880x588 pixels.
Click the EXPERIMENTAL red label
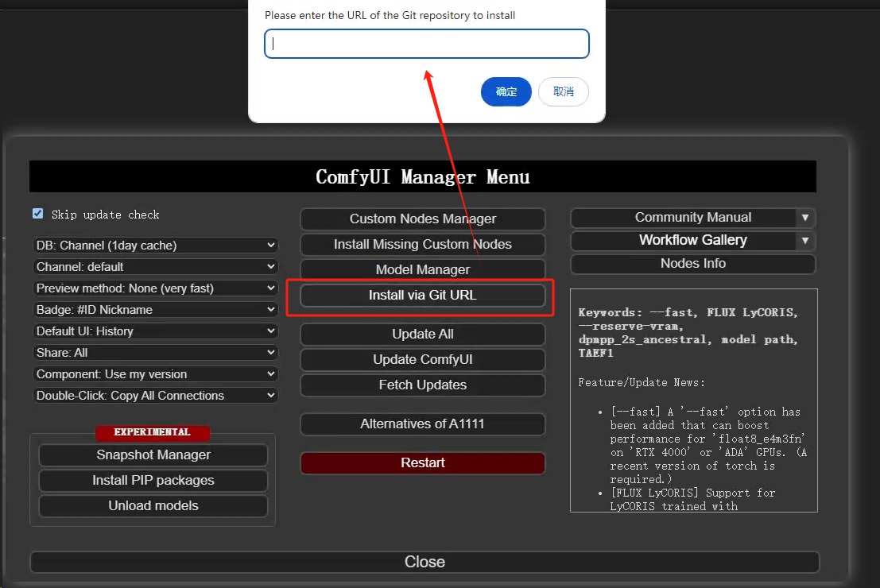point(153,432)
